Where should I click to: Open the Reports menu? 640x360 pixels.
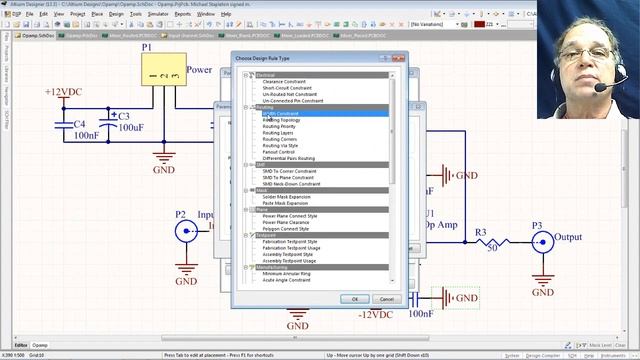click(182, 14)
